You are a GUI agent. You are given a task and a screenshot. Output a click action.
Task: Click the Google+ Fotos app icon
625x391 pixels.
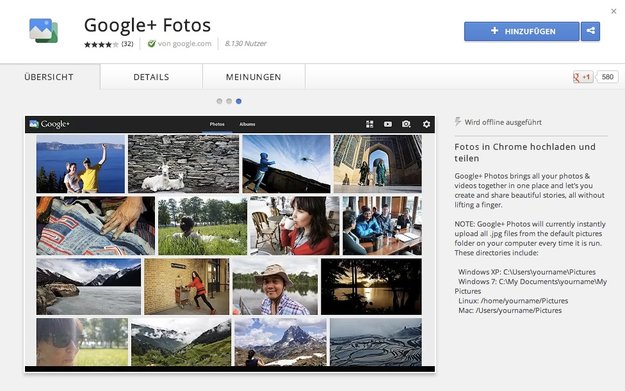pyautogui.click(x=43, y=31)
